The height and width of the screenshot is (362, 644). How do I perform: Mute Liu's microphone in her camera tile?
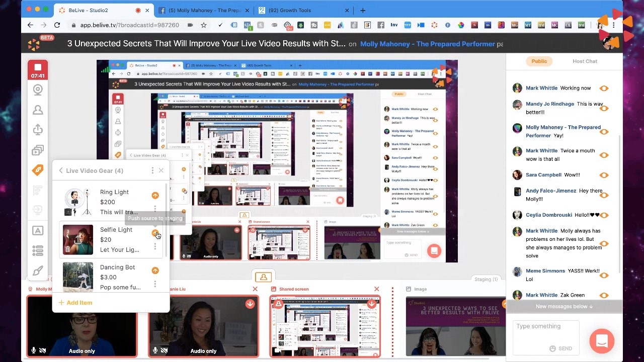155,350
